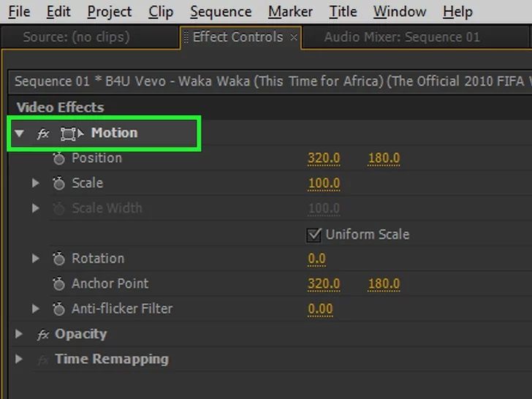Toggle the Anchor Point stopwatch

coord(58,284)
